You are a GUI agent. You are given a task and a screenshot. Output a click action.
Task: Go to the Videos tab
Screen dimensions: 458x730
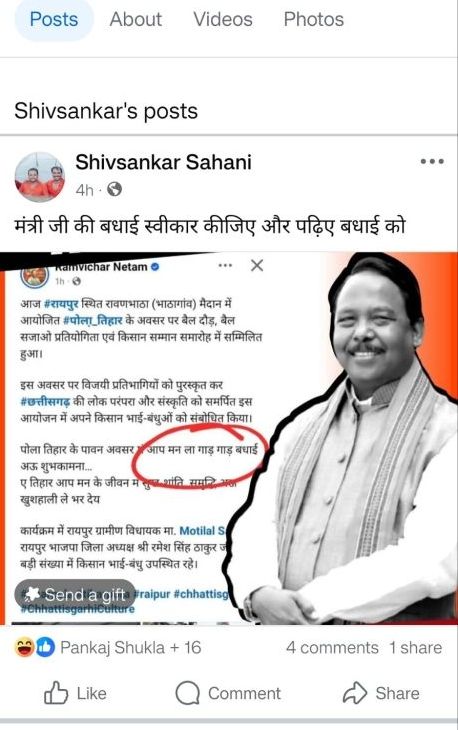click(223, 20)
